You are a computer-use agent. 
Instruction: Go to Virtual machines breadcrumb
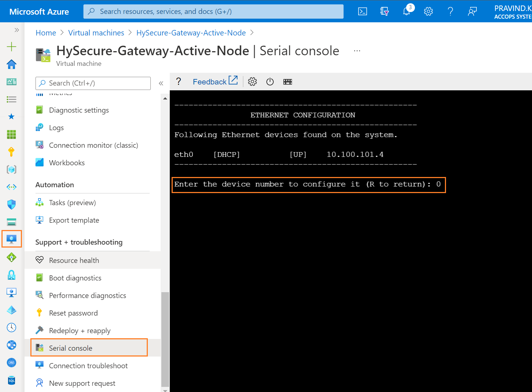[96, 33]
